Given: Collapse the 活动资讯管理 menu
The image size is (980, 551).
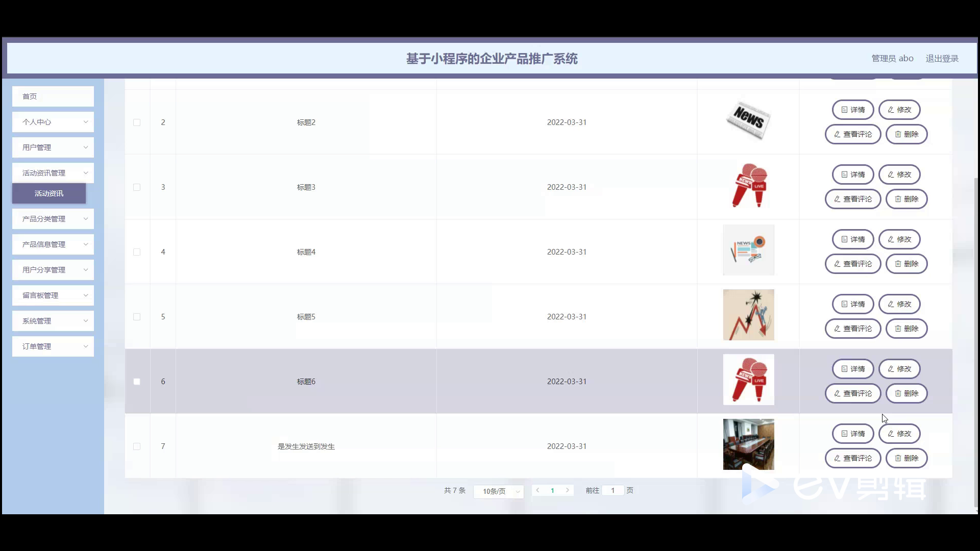Looking at the screenshot, I should pyautogui.click(x=53, y=173).
